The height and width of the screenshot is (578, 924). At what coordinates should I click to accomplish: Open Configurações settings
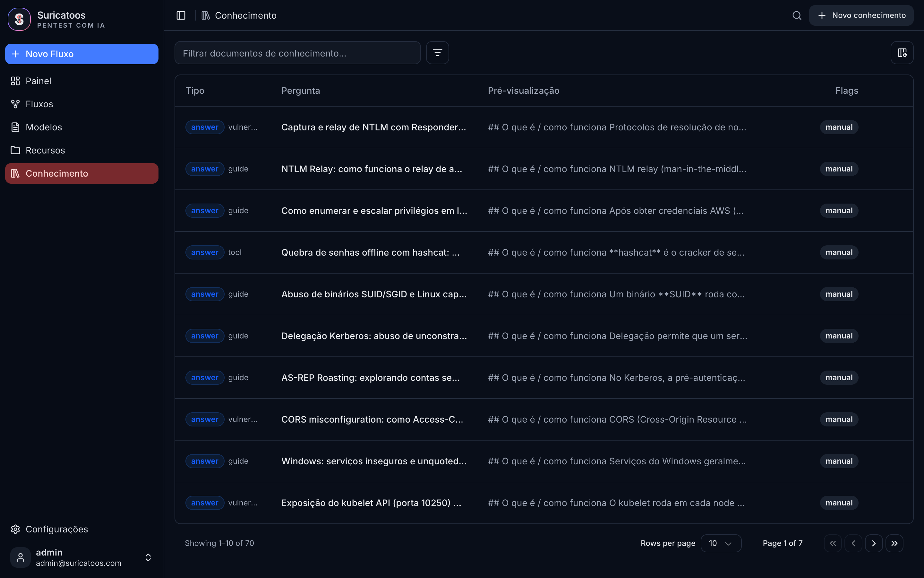click(82, 529)
